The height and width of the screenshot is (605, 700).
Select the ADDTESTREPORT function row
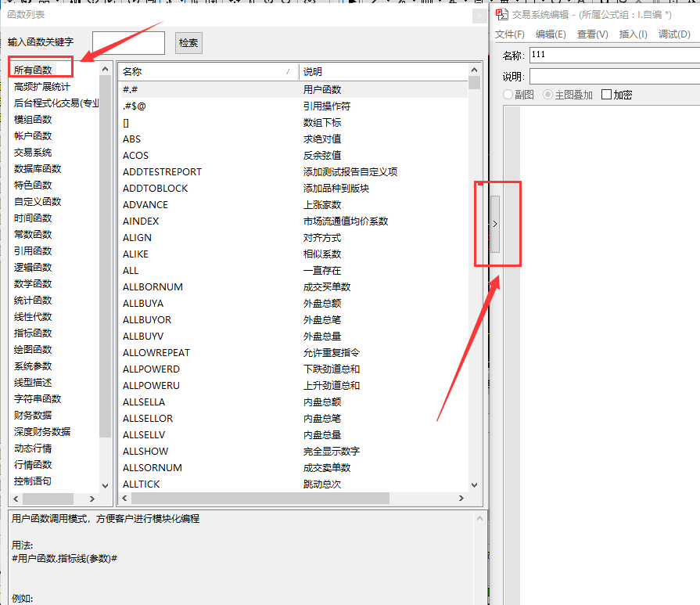293,172
